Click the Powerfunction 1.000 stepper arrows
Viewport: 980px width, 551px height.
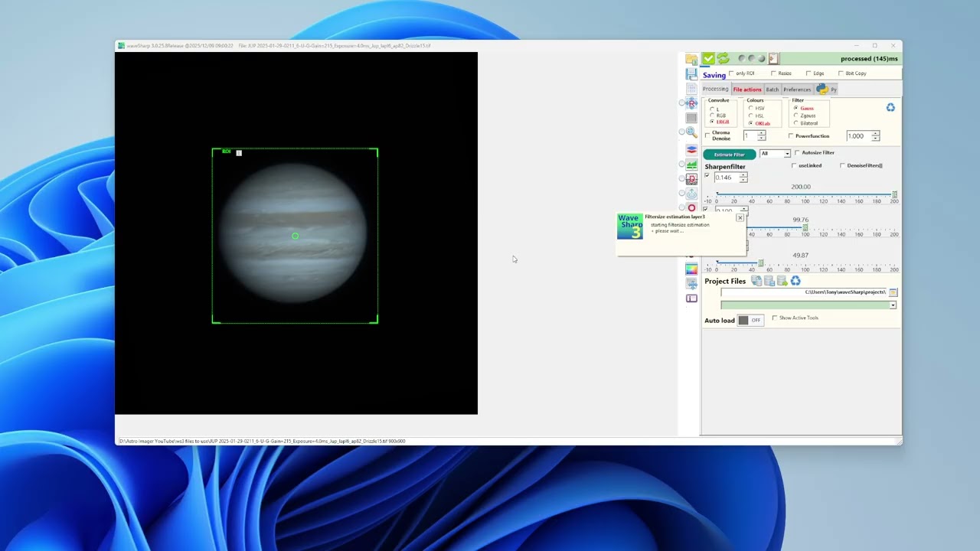pyautogui.click(x=875, y=135)
